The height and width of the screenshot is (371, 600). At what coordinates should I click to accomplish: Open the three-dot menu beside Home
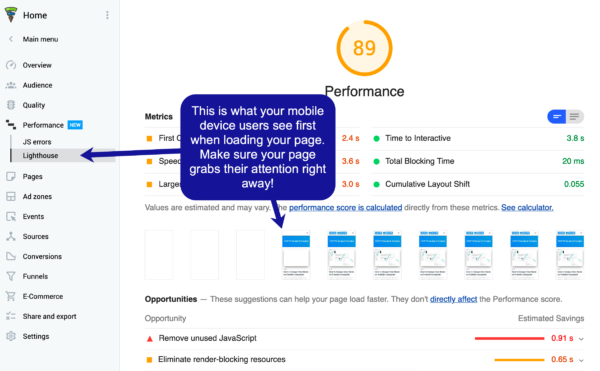tap(107, 15)
